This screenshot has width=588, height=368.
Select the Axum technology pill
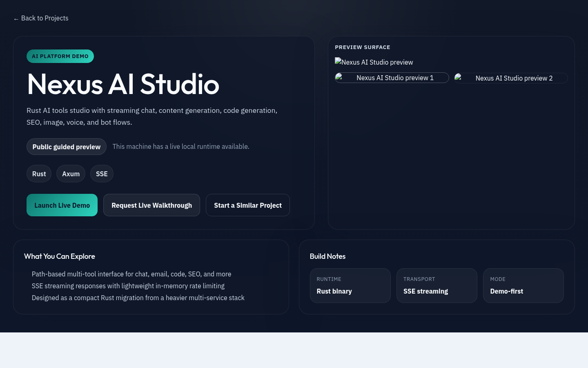click(x=71, y=173)
